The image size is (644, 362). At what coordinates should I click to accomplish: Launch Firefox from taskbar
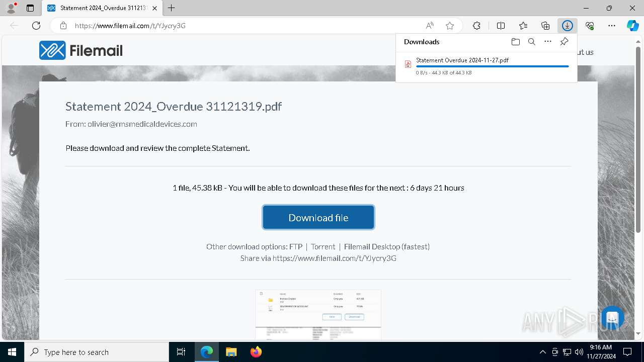click(256, 352)
